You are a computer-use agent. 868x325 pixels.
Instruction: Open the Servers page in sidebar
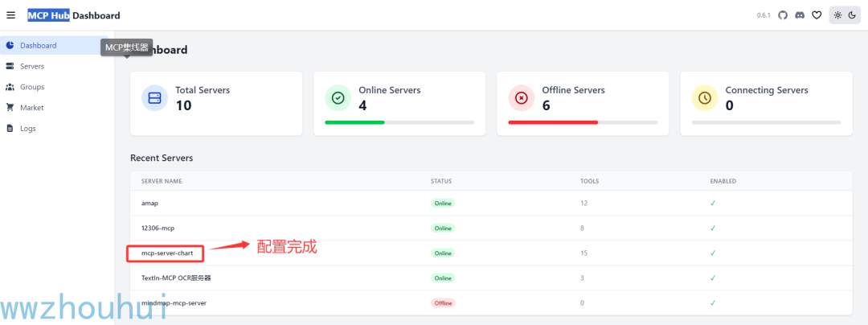pos(32,66)
